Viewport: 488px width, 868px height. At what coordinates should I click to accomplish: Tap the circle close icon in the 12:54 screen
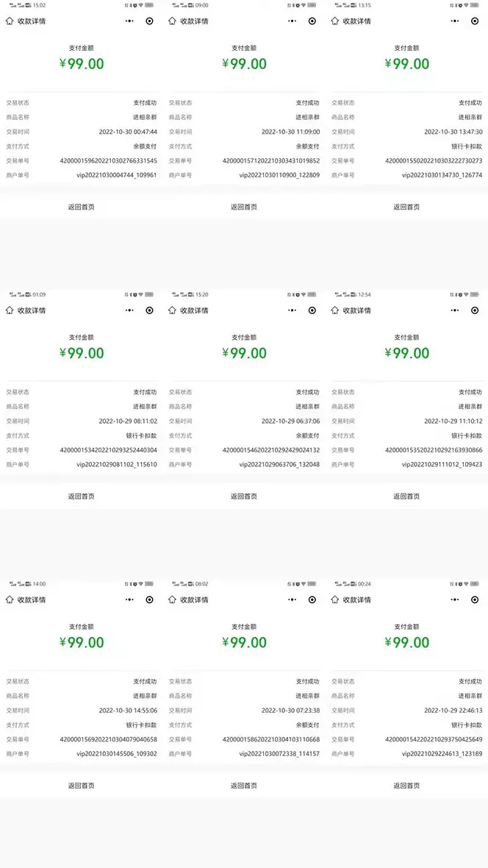pos(475,310)
